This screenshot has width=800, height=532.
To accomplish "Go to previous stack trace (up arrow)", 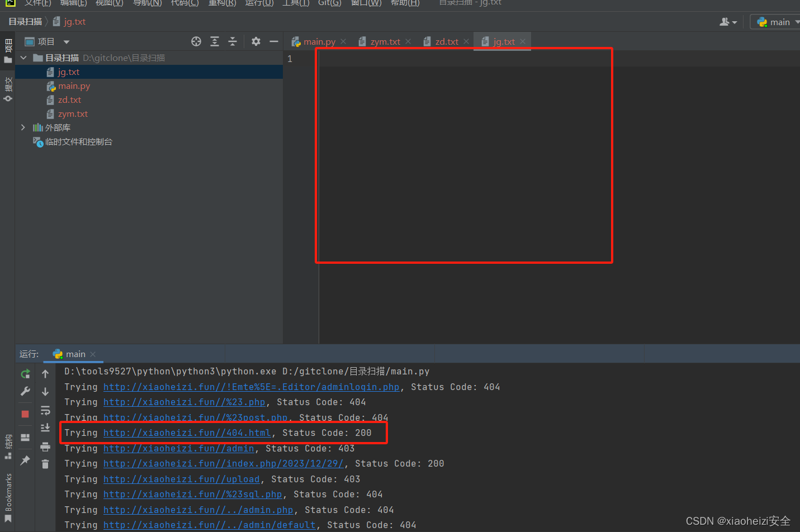I will click(45, 374).
